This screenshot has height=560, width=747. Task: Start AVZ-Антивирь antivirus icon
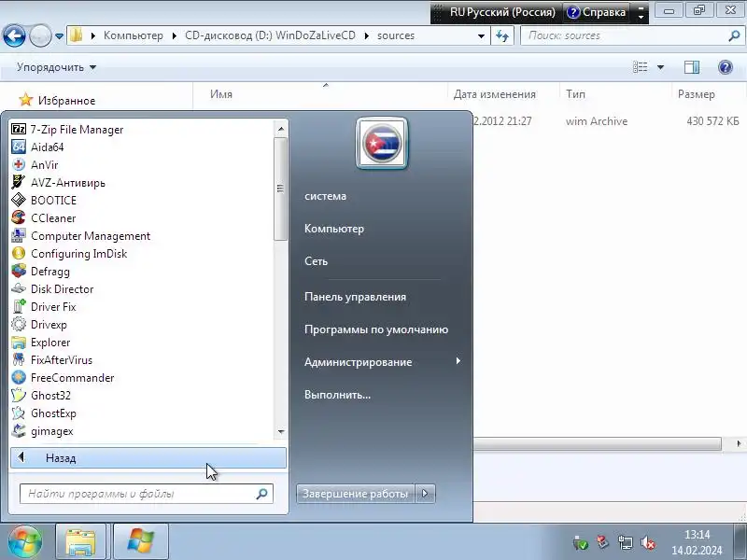point(19,182)
